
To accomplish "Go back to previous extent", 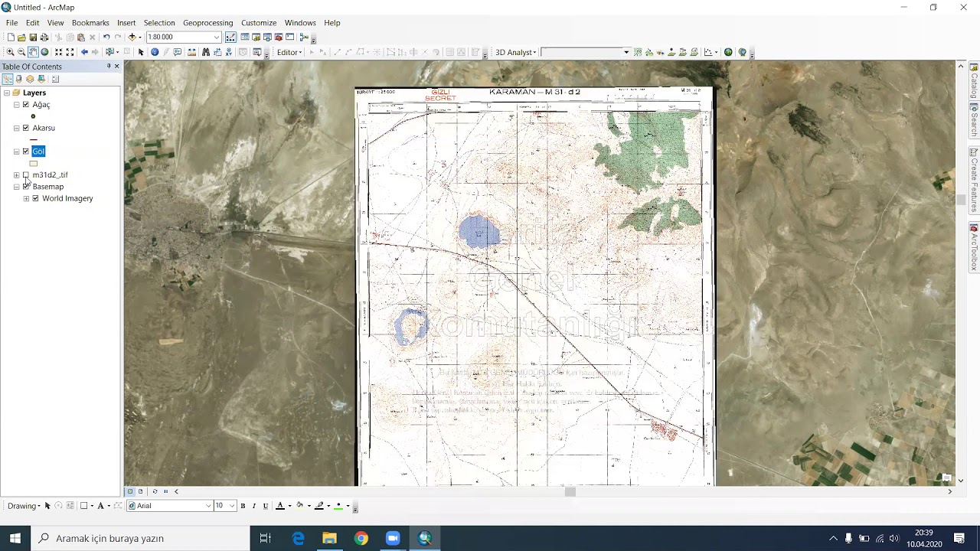I will (84, 52).
